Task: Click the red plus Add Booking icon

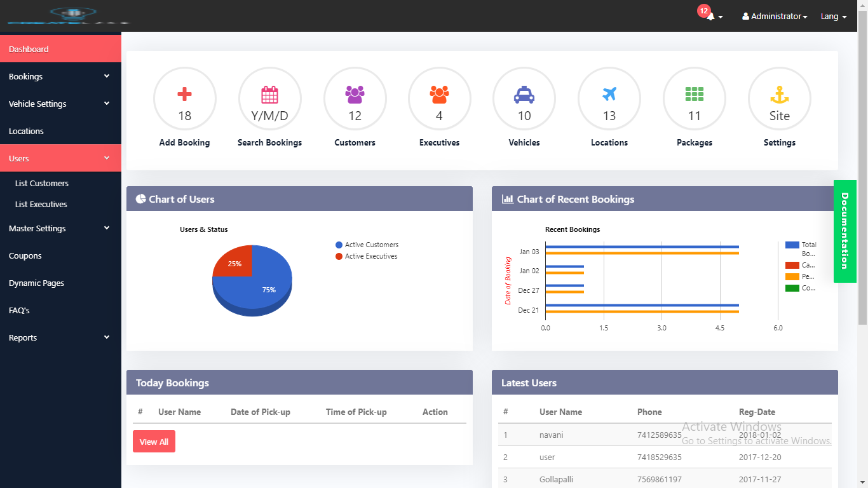Action: pos(184,95)
